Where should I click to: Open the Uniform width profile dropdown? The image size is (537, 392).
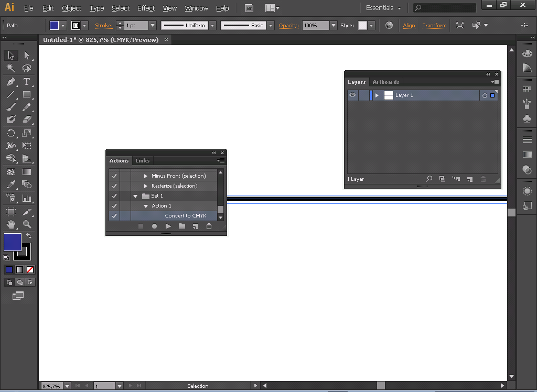click(x=213, y=25)
